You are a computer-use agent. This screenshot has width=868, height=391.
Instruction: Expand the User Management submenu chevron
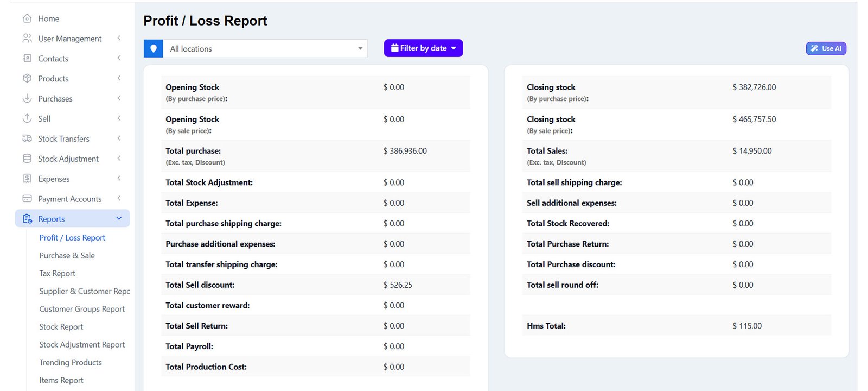coord(119,39)
